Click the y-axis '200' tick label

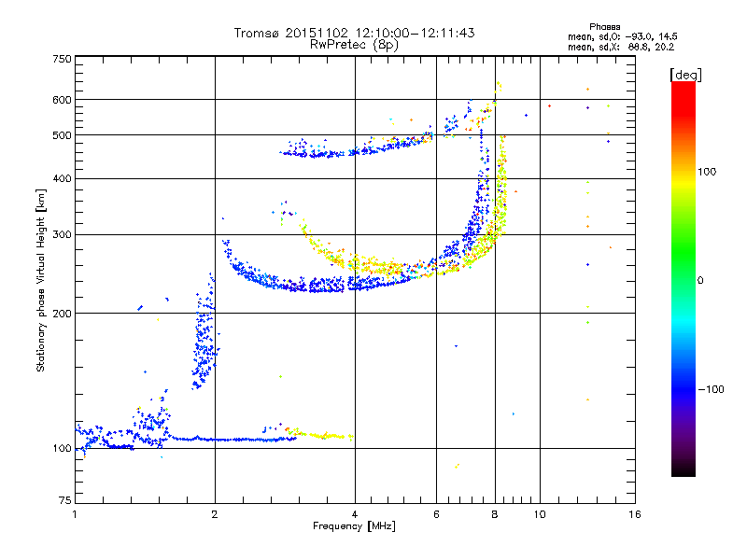pos(62,314)
